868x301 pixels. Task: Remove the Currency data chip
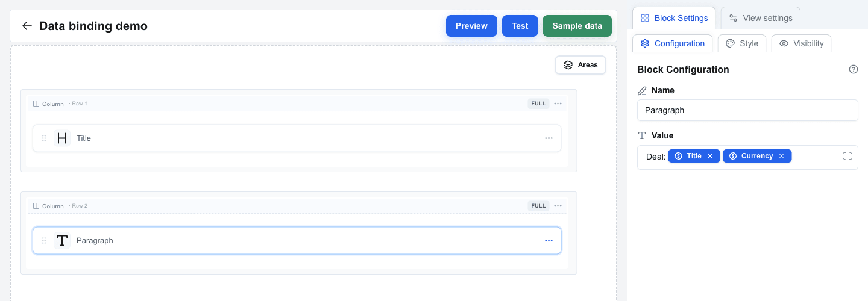(x=781, y=156)
